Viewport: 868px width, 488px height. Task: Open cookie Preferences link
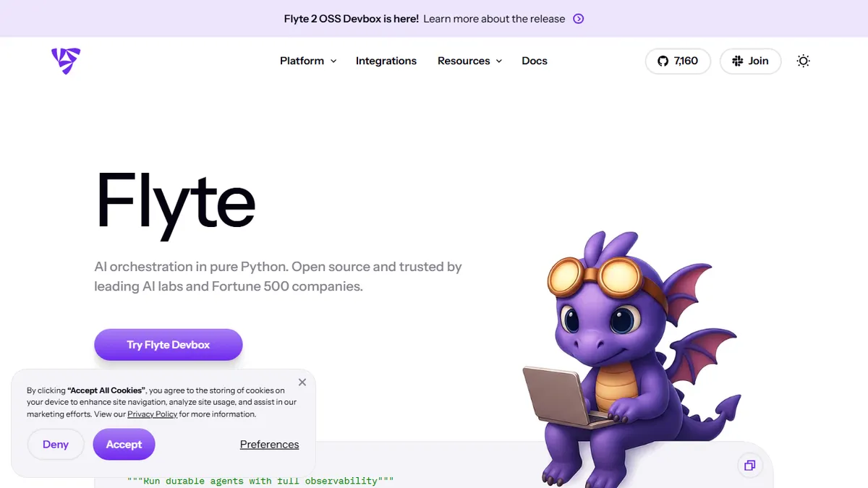269,445
